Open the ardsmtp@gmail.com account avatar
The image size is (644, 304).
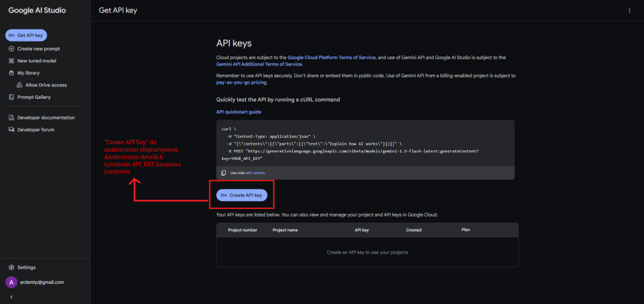[11, 282]
